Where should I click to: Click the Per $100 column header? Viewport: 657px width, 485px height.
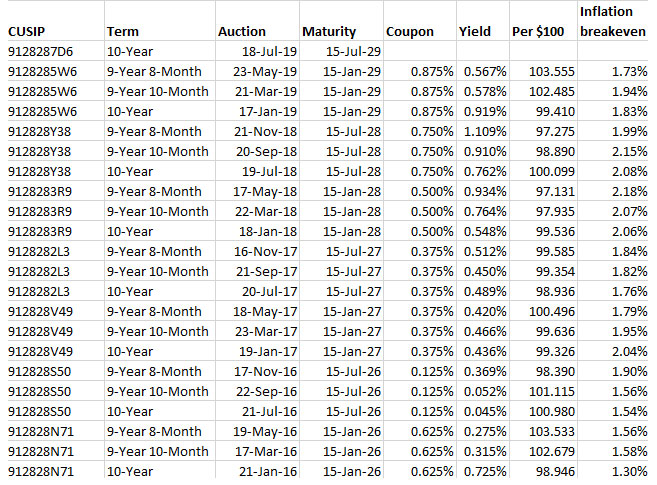click(x=536, y=32)
